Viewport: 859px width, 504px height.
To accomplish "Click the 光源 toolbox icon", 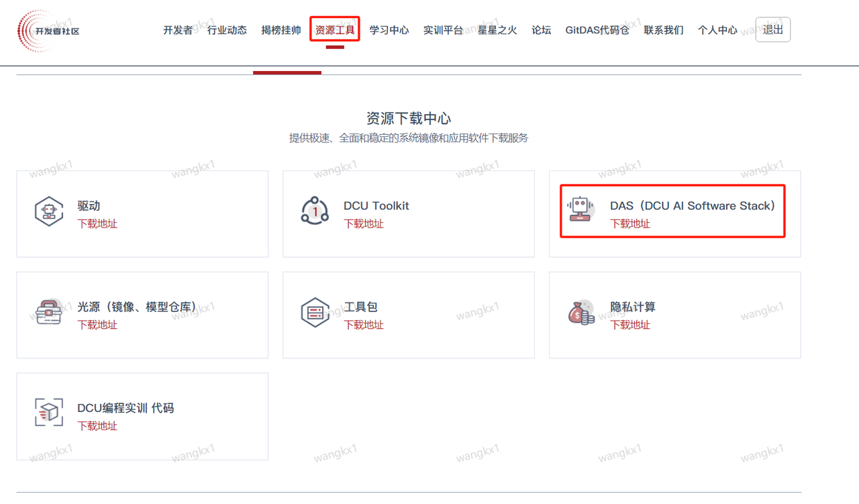I will 49,313.
